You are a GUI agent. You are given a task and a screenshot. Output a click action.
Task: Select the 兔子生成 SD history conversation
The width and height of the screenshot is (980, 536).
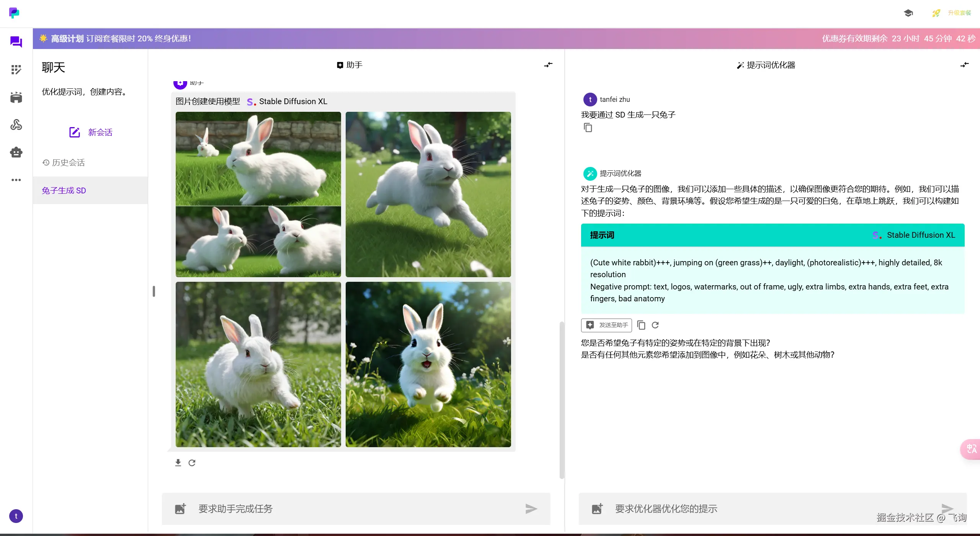tap(64, 191)
